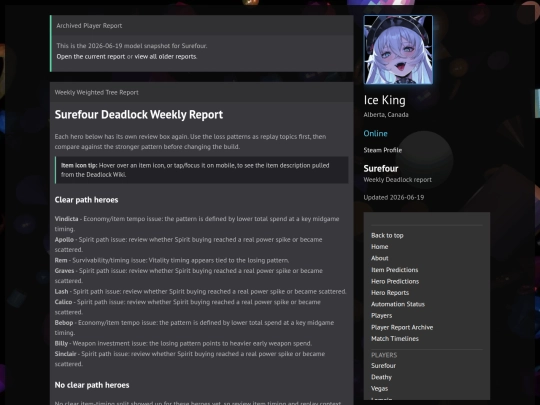Open the Steam Profile link
The height and width of the screenshot is (405, 540).
[x=383, y=150]
